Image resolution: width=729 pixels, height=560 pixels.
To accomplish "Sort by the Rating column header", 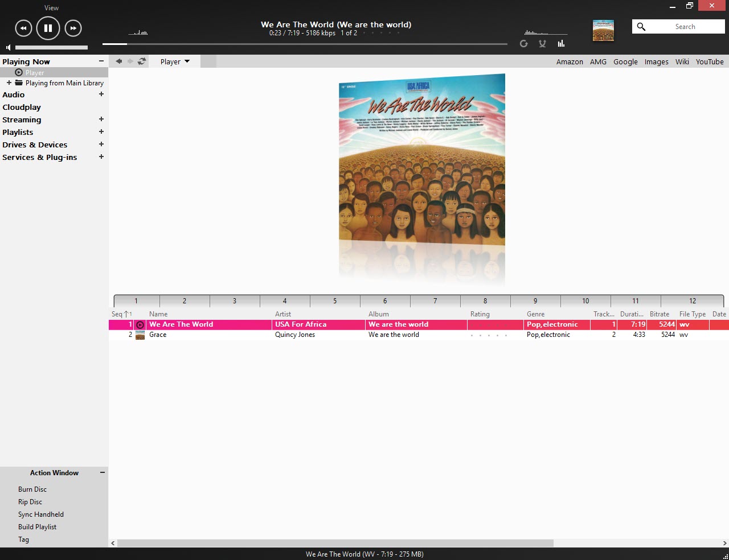I will coord(480,314).
